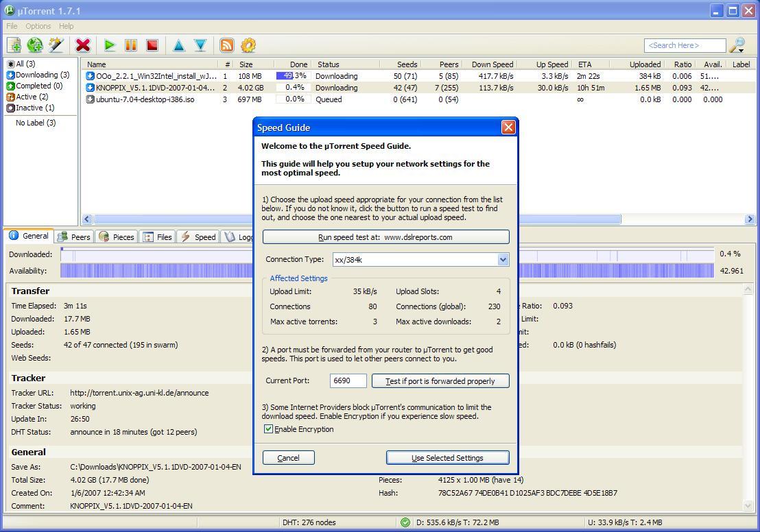Add a new torrent file
Screen dimensions: 760x532
[14, 45]
